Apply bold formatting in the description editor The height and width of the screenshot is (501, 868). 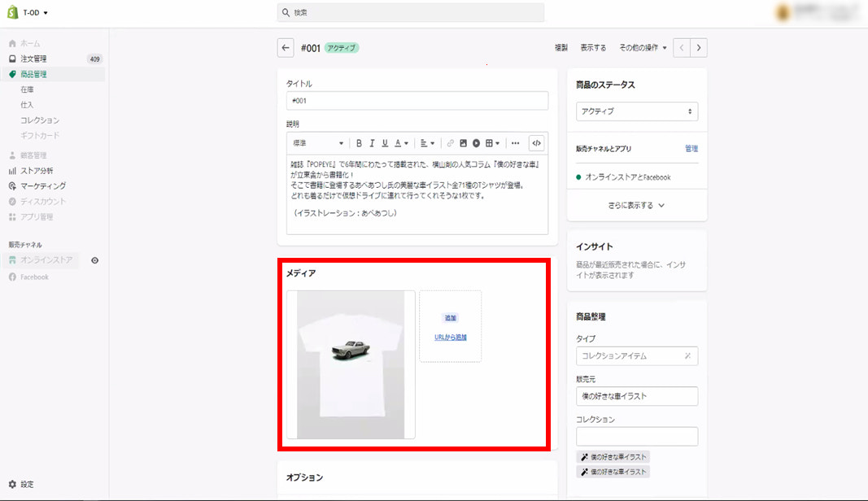point(360,143)
